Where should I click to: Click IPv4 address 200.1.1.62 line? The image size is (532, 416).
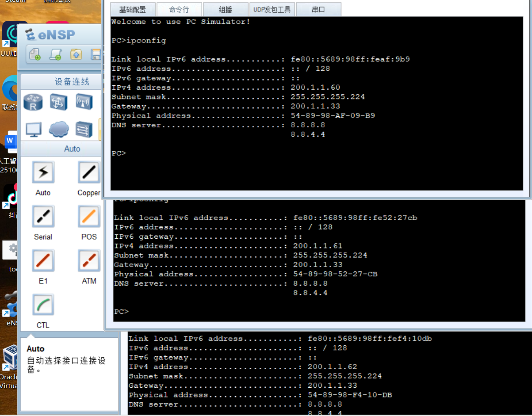point(243,366)
